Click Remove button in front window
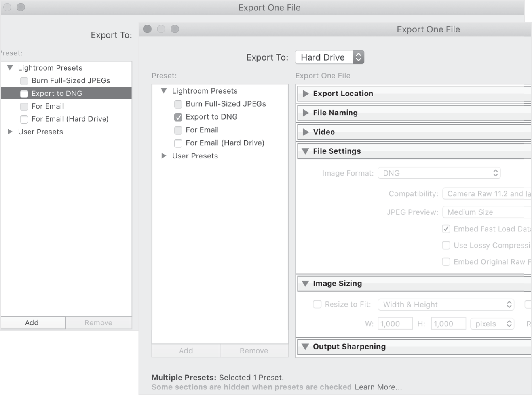 [x=254, y=351]
